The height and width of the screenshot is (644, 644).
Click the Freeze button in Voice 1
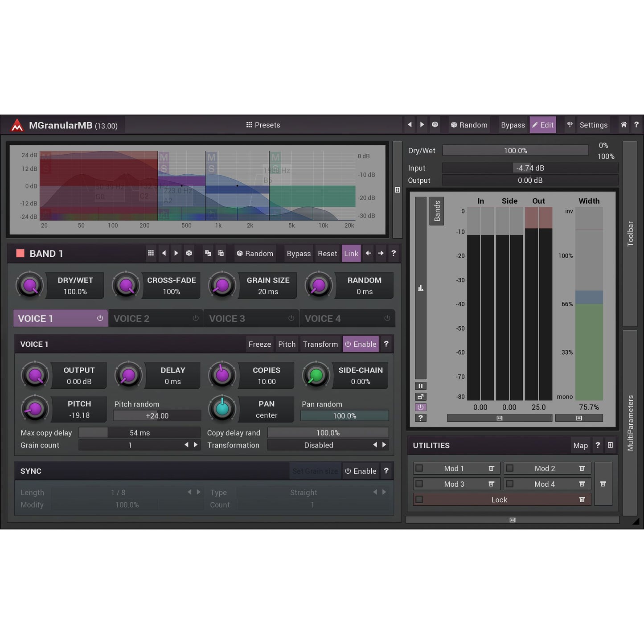pos(259,344)
